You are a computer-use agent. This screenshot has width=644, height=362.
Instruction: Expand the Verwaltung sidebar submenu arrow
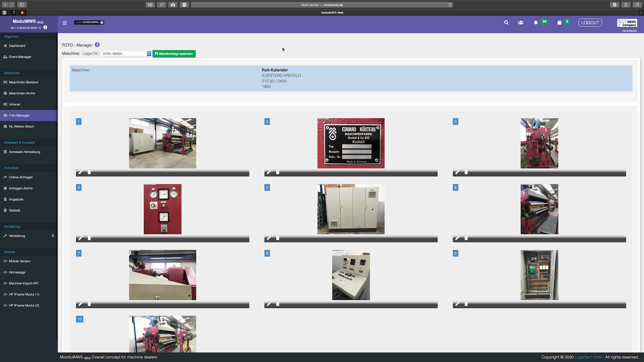point(53,236)
